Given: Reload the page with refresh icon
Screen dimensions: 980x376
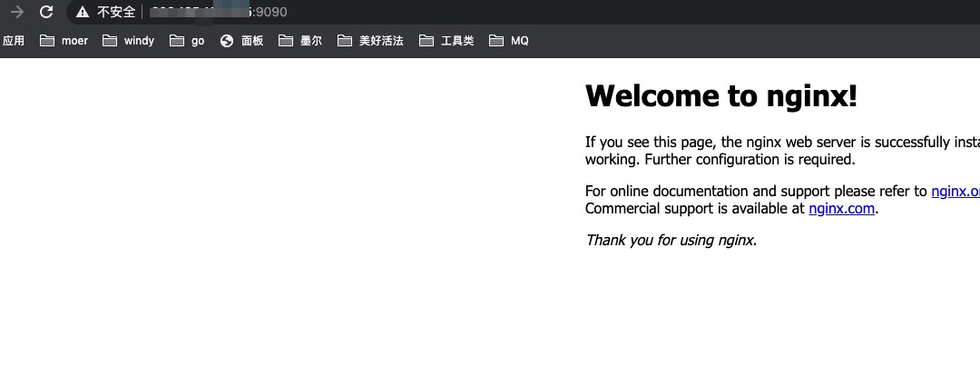Looking at the screenshot, I should coord(46,11).
